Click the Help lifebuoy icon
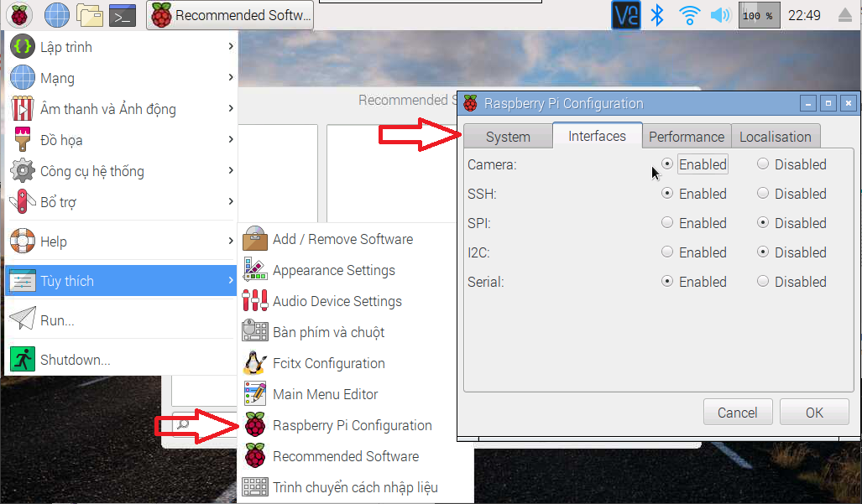Screen dimensions: 862x504 (23, 241)
